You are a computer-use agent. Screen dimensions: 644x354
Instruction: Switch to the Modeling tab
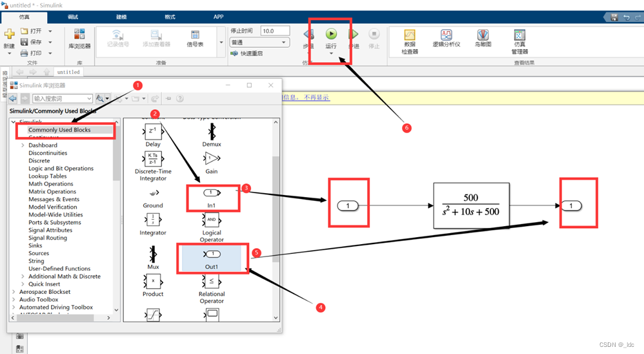pos(121,17)
